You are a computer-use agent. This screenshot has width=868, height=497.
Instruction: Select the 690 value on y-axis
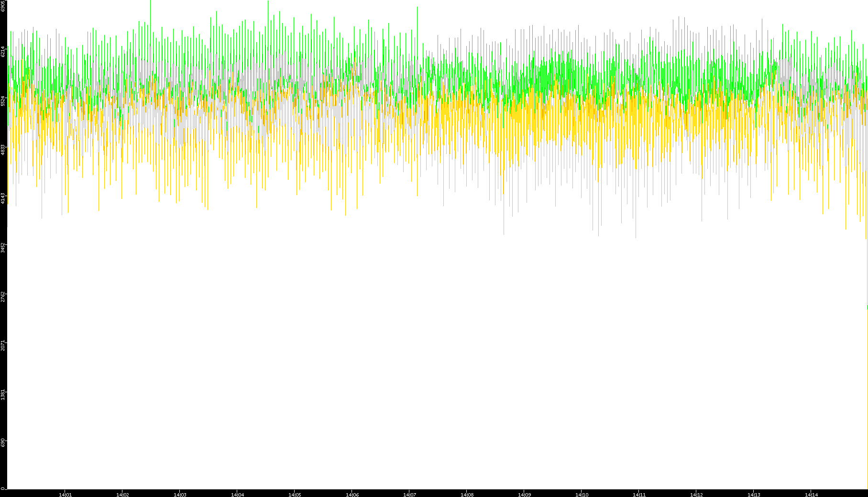click(3, 442)
